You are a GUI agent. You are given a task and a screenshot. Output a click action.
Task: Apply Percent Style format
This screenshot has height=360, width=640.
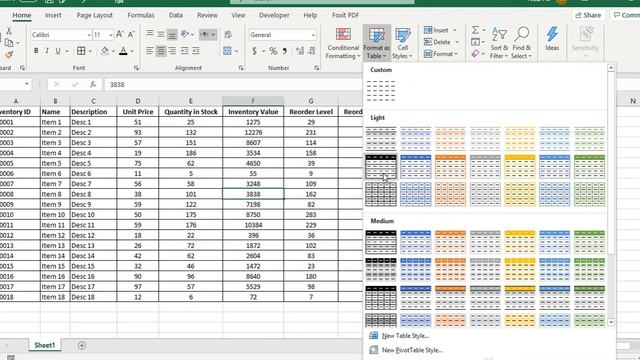pos(273,51)
